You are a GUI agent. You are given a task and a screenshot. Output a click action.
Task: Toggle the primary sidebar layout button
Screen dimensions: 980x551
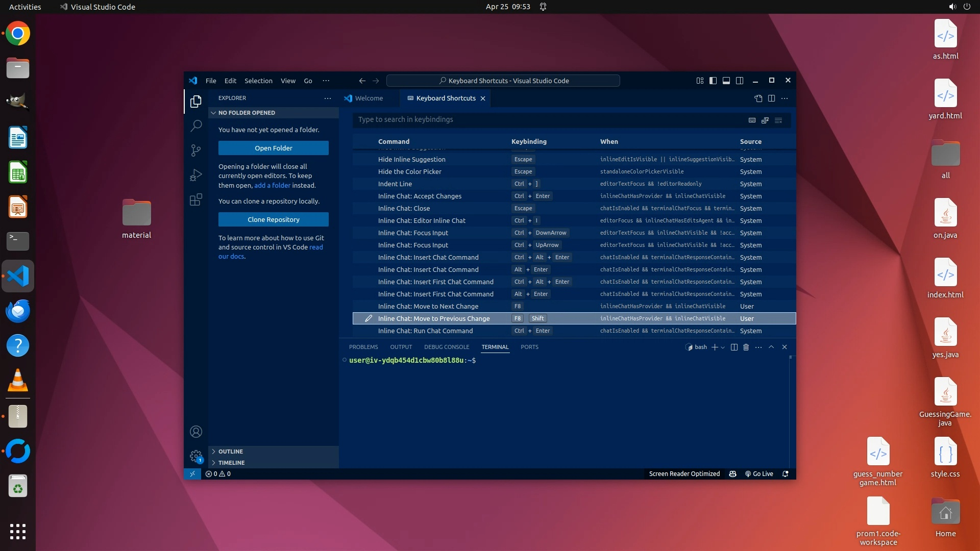[x=713, y=81]
